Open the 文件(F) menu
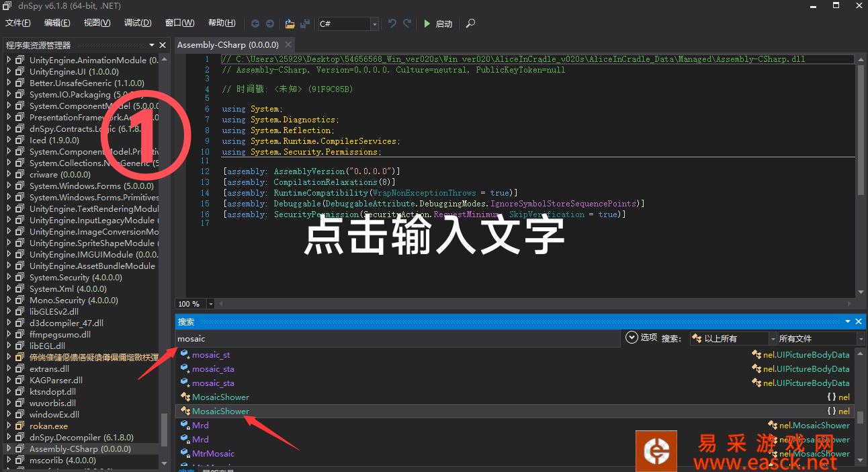Screen dimensions: 868x472 tap(18, 23)
